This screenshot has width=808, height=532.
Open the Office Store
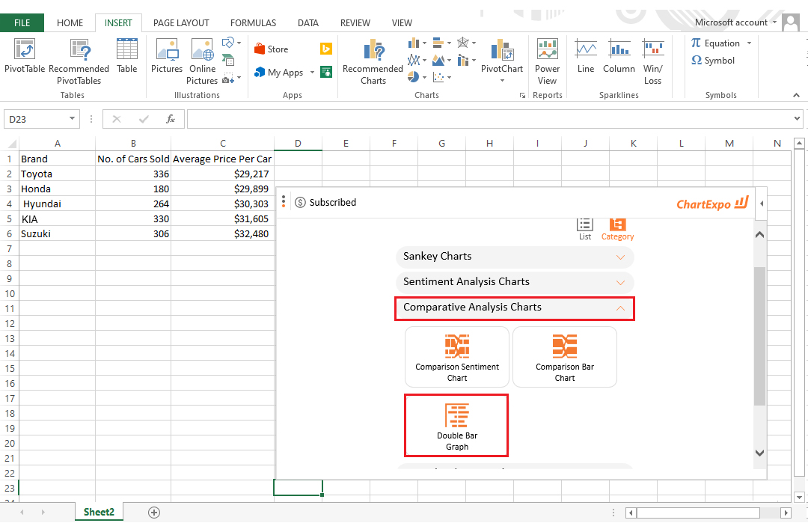tap(271, 49)
